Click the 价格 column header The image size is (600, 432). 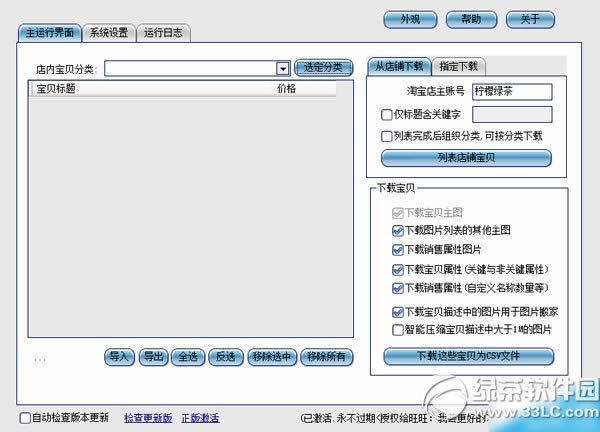[x=286, y=89]
